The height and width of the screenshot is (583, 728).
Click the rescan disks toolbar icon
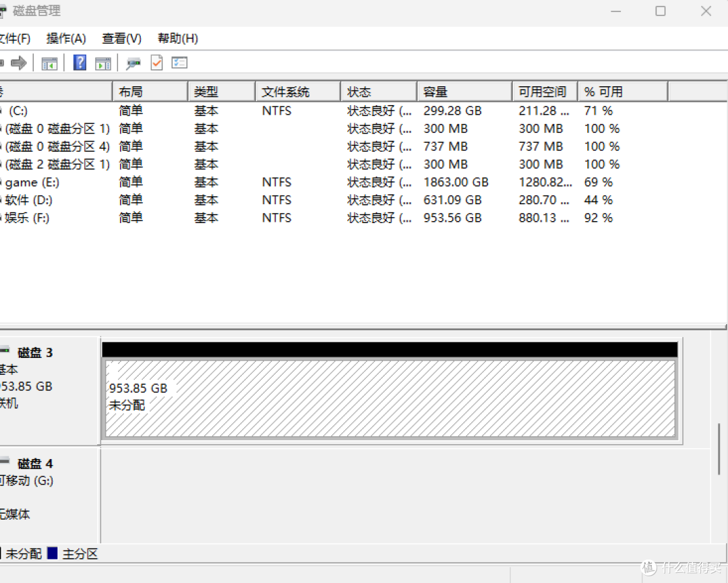[132, 62]
